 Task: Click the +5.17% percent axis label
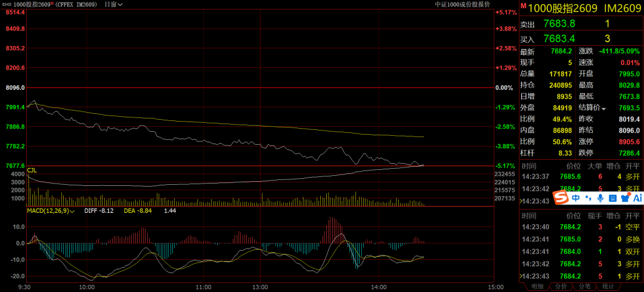pos(506,13)
